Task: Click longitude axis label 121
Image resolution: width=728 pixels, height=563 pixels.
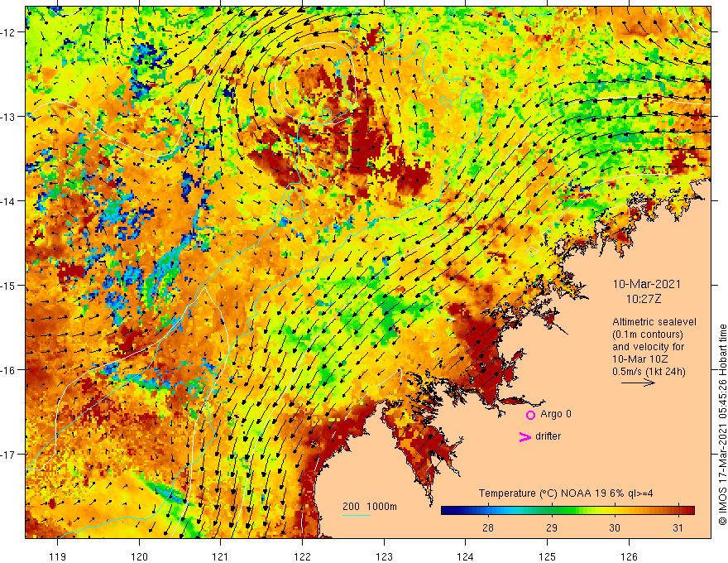Action: [221, 556]
